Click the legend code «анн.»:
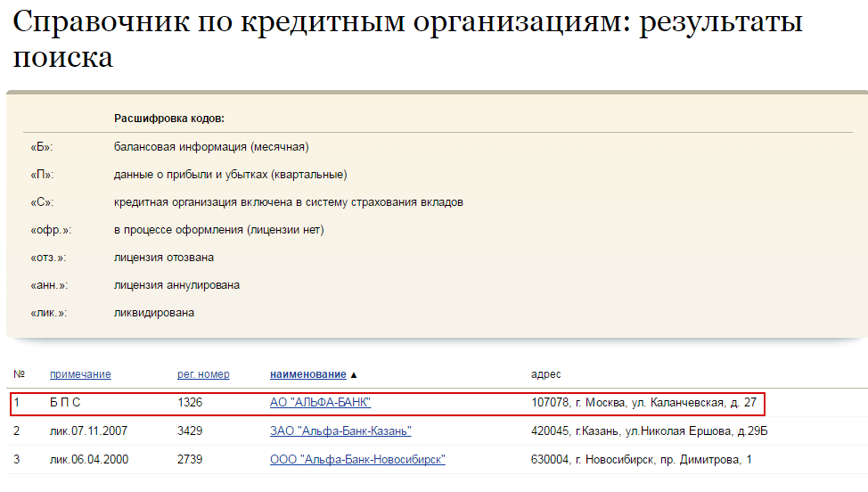This screenshot has width=868, height=492. click(49, 285)
